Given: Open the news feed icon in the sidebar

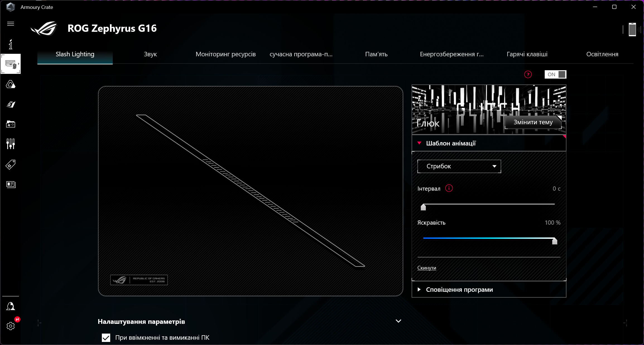Looking at the screenshot, I should coord(11,184).
